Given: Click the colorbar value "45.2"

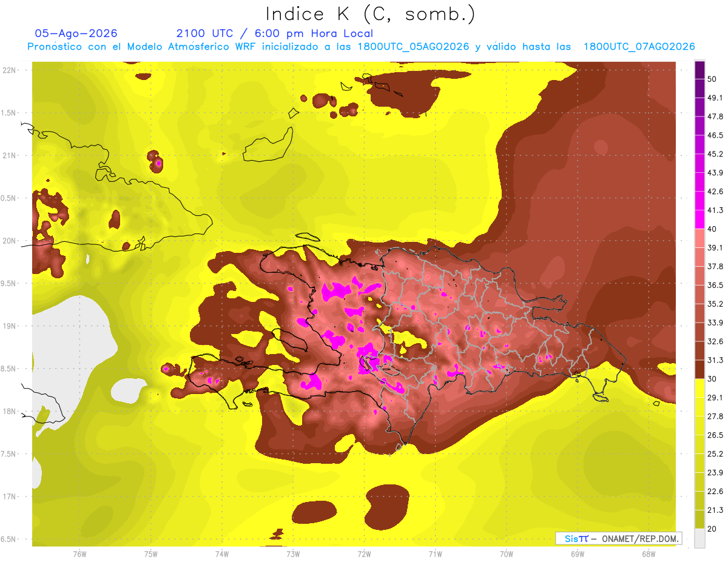Looking at the screenshot, I should click(x=715, y=154).
